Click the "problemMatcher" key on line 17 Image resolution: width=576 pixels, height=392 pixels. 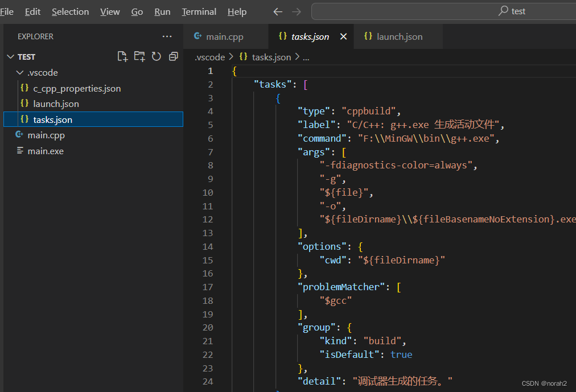(x=342, y=287)
